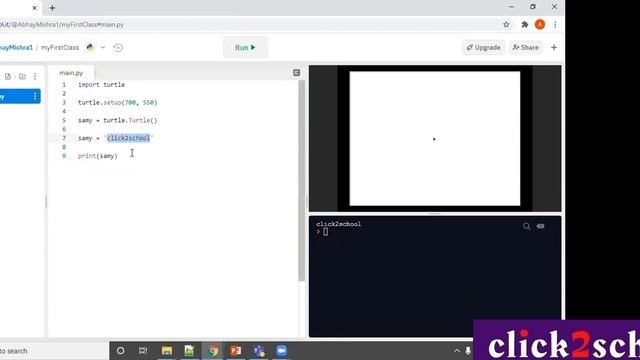Click the Python language logo icon

pos(90,47)
